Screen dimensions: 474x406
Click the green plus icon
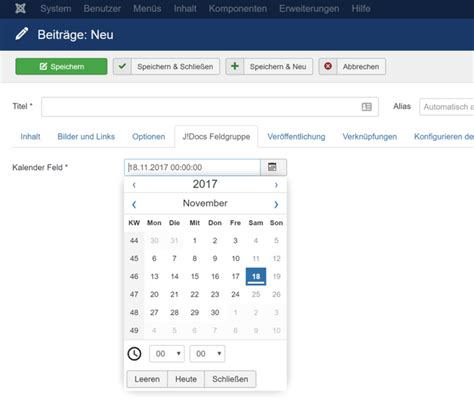(x=235, y=66)
